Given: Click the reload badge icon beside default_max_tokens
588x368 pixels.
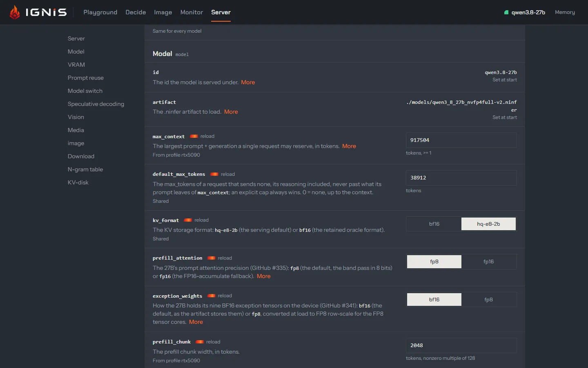Looking at the screenshot, I should coord(214,174).
